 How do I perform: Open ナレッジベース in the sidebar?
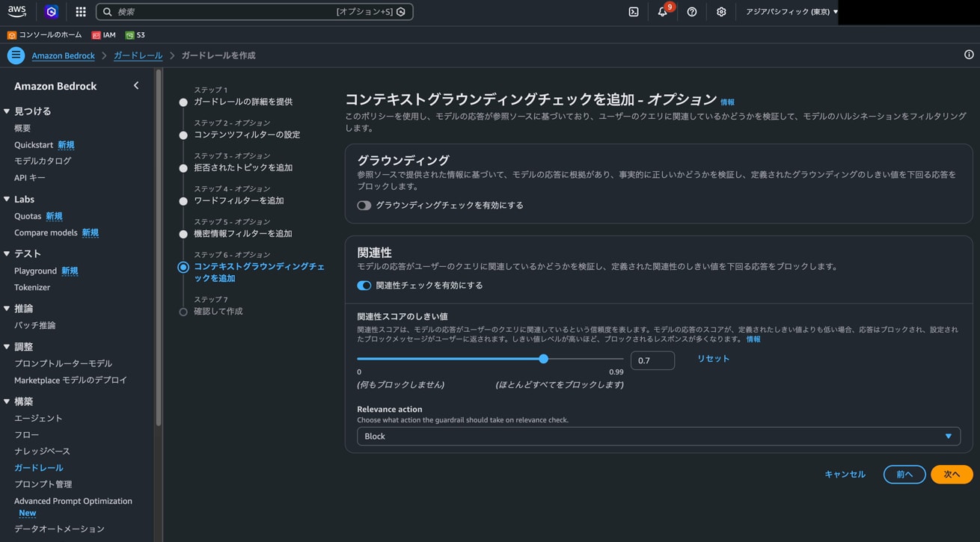(42, 452)
